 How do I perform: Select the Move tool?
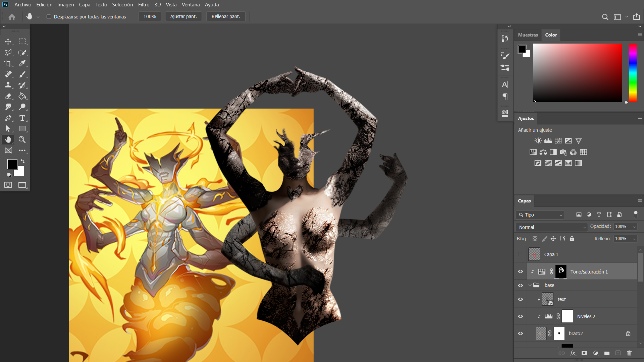tap(8, 42)
